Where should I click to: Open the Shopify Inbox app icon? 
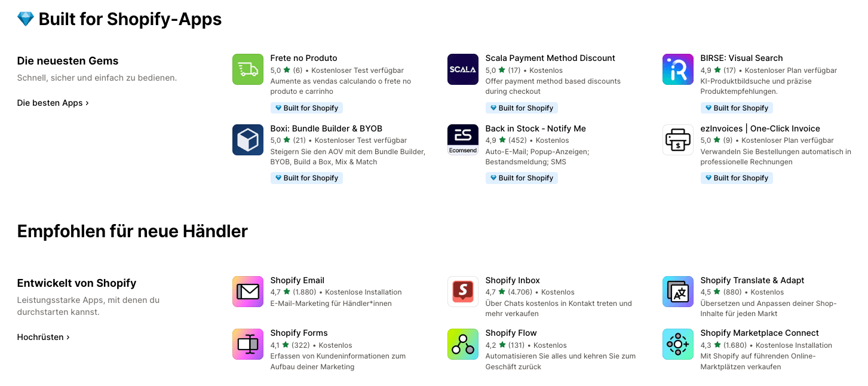[x=463, y=292]
